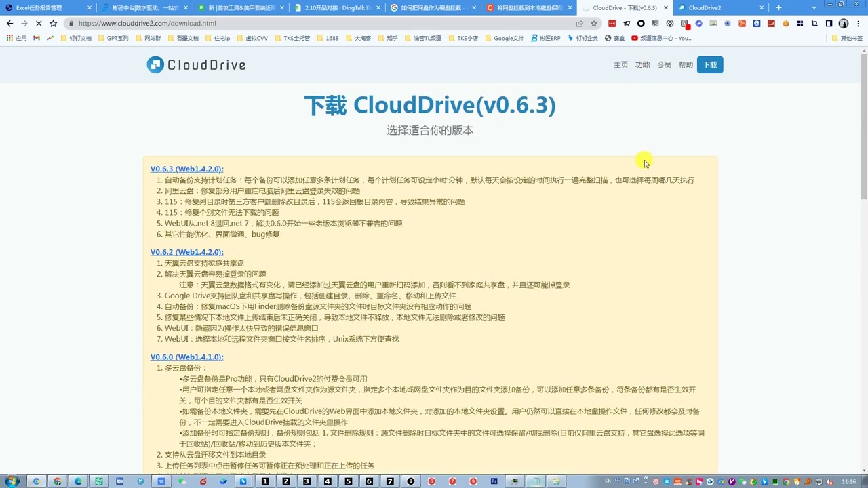Open the Windows Start button
Viewport: 868px width, 488px height.
(x=12, y=481)
